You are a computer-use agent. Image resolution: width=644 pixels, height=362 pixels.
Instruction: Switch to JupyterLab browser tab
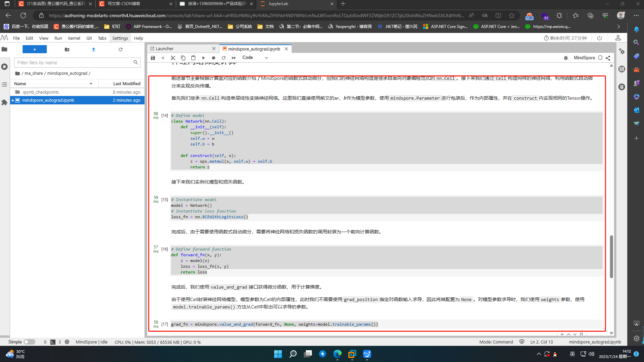[296, 4]
